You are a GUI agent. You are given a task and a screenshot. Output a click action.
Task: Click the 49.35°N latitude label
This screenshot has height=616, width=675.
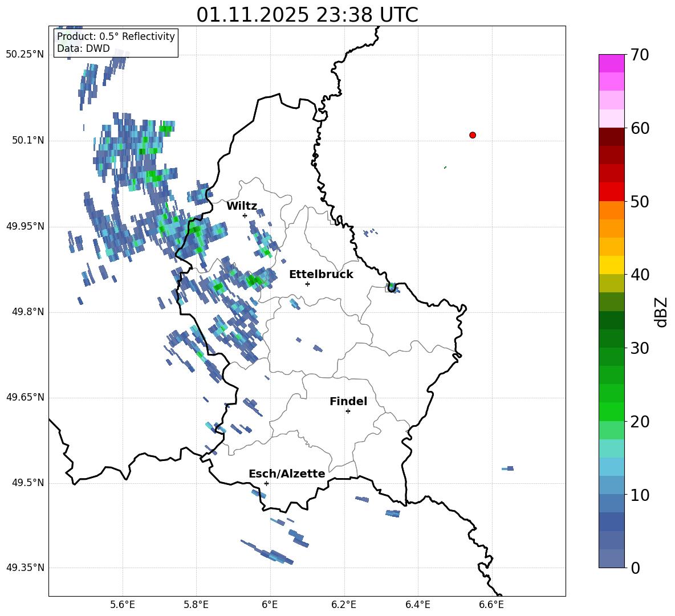pos(25,568)
